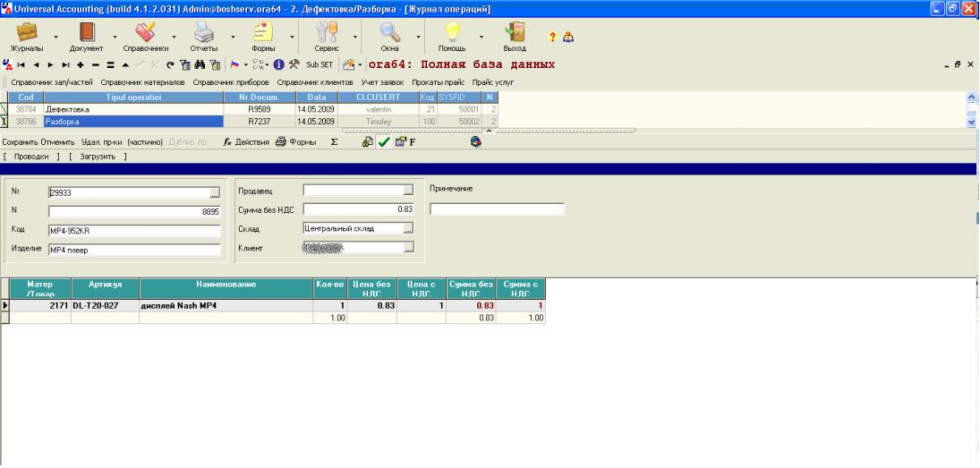Image resolution: width=980 pixels, height=468 pixels.
Task: Open the Справочники toolbar icon
Action: point(145,32)
